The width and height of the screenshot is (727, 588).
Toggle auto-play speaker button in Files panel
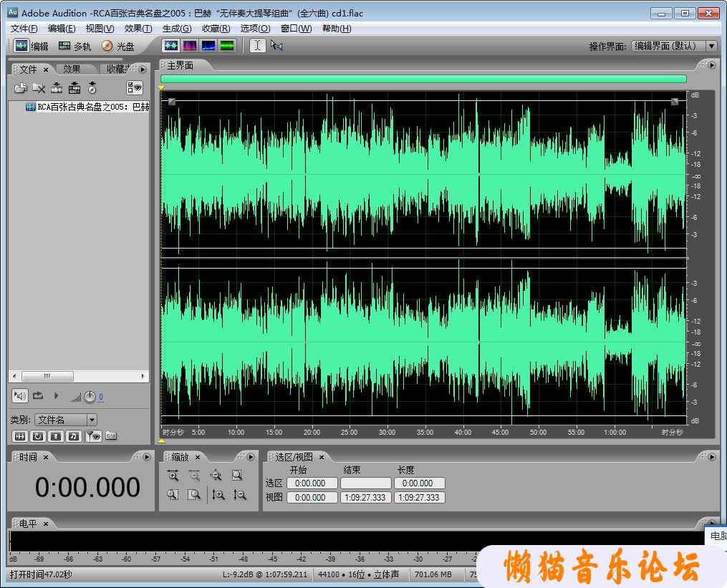pyautogui.click(x=20, y=395)
